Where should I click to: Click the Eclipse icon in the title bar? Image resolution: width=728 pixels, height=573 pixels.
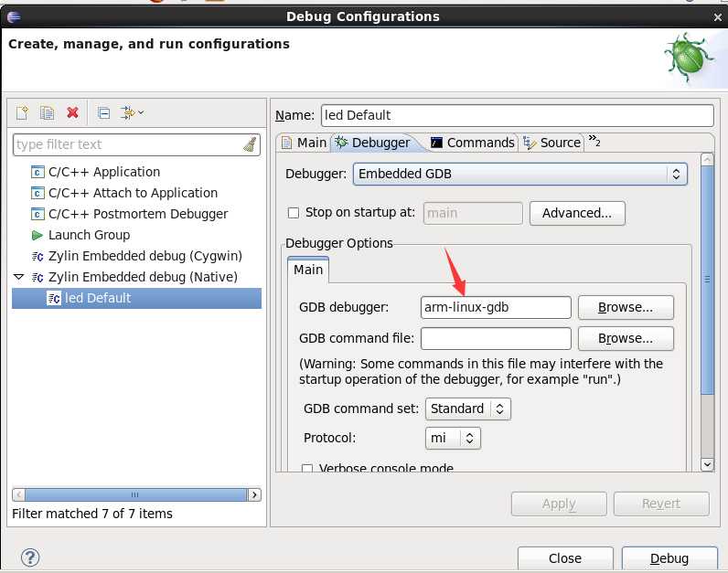(14, 17)
